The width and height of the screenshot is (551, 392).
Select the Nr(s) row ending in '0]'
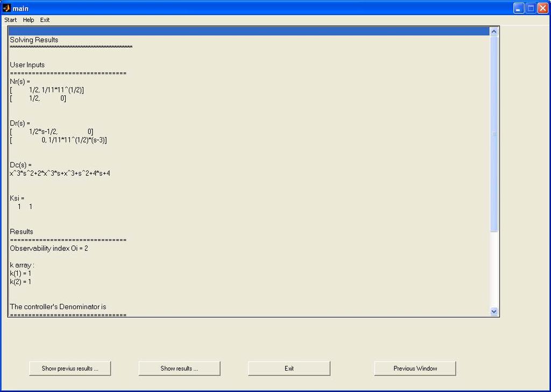coord(249,98)
